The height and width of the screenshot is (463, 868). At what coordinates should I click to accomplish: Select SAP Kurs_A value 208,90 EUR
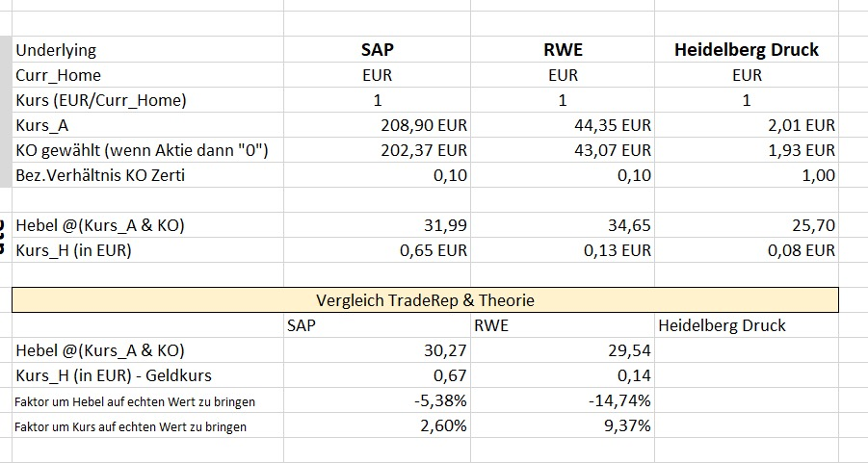coord(424,125)
